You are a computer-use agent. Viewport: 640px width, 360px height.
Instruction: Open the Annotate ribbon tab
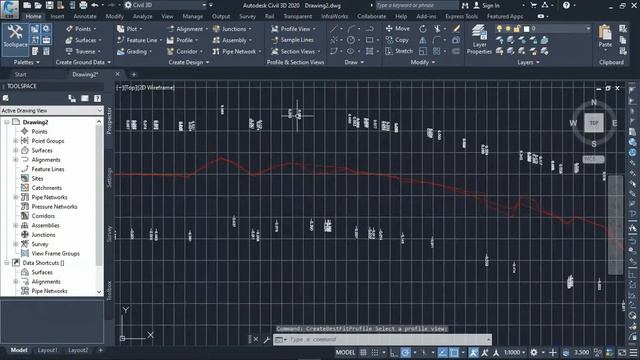(85, 16)
